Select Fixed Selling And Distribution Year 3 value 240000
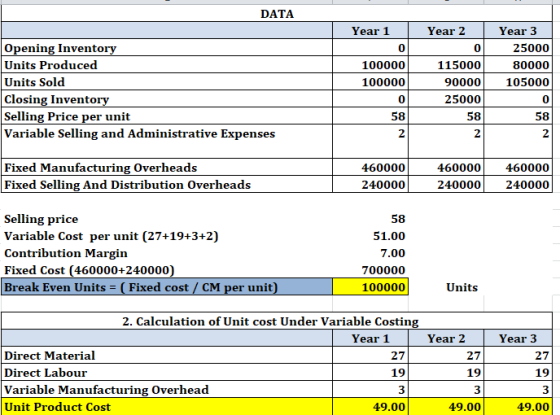 click(518, 184)
